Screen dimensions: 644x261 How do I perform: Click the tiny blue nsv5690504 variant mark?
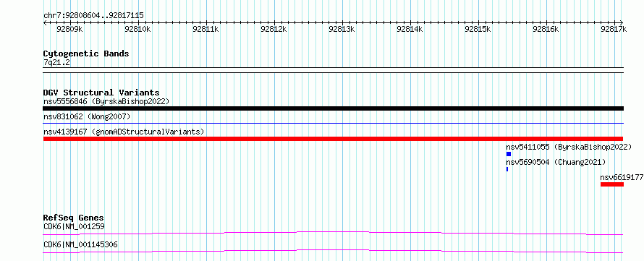point(507,169)
